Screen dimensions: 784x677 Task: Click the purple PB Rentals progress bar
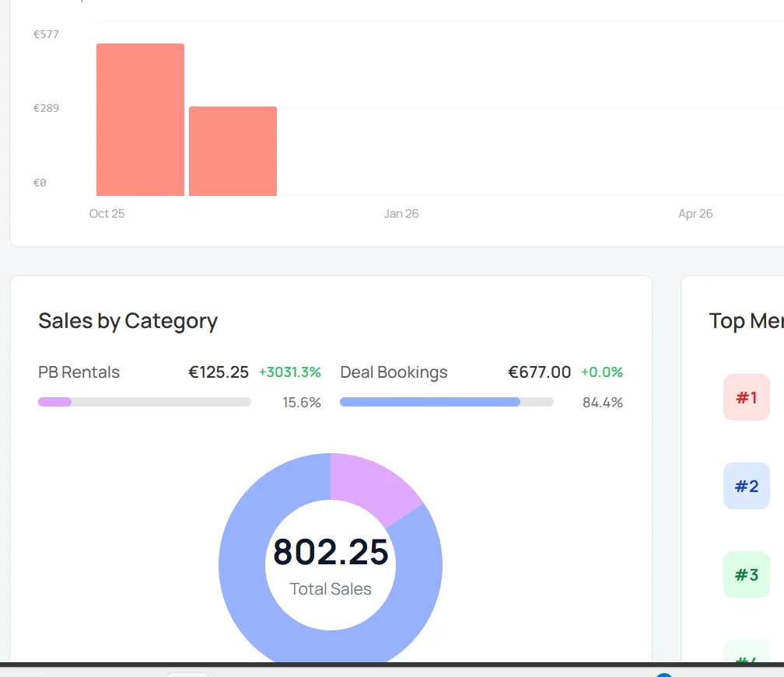coord(145,402)
